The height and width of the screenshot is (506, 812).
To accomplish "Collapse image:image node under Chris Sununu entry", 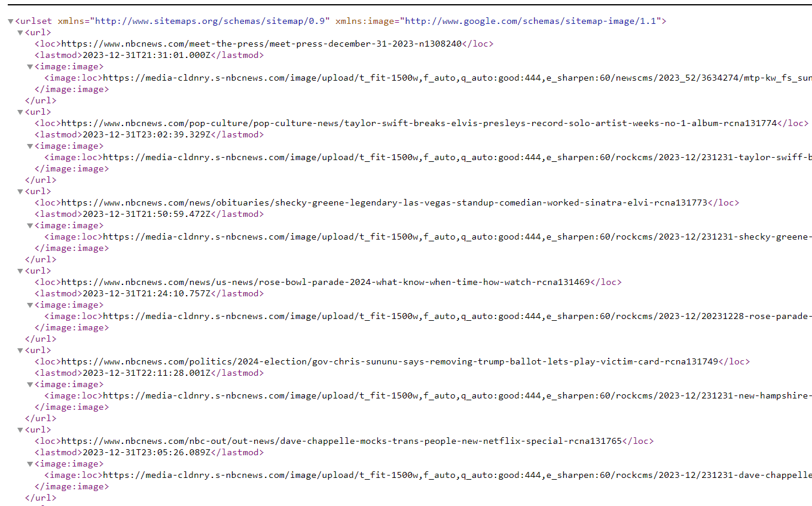I will [x=29, y=385].
